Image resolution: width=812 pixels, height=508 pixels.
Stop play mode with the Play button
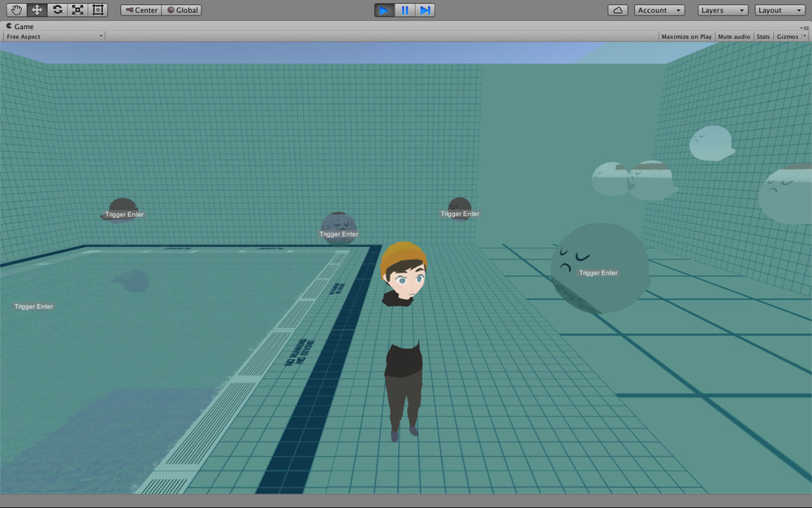point(384,10)
